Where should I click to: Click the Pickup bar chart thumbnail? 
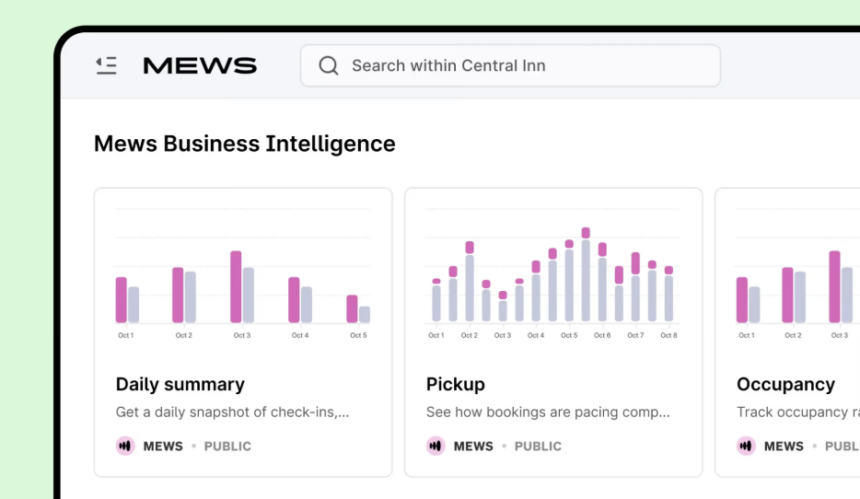coord(552,275)
